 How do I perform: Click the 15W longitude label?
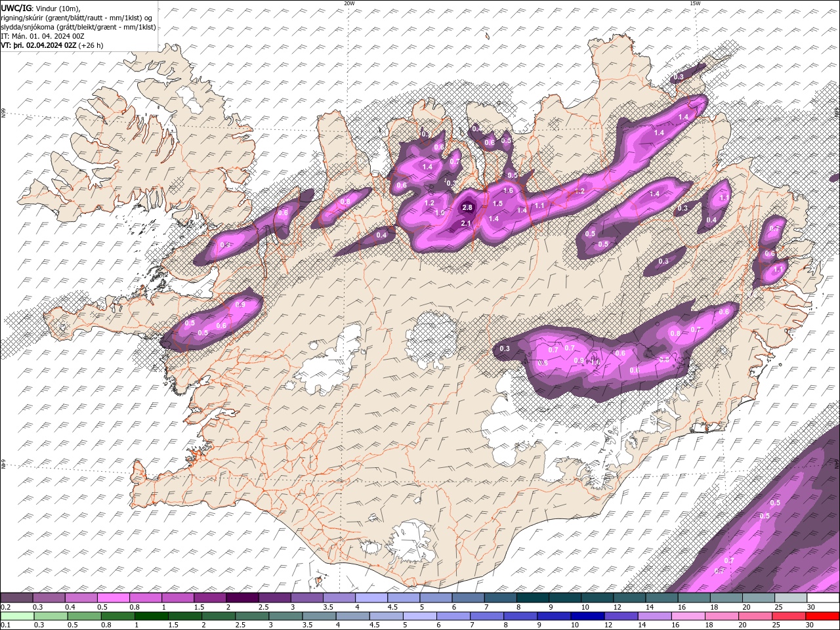pyautogui.click(x=695, y=3)
